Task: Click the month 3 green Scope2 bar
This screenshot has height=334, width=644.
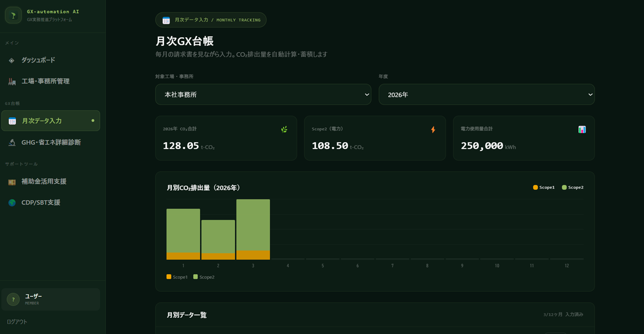Action: click(253, 225)
